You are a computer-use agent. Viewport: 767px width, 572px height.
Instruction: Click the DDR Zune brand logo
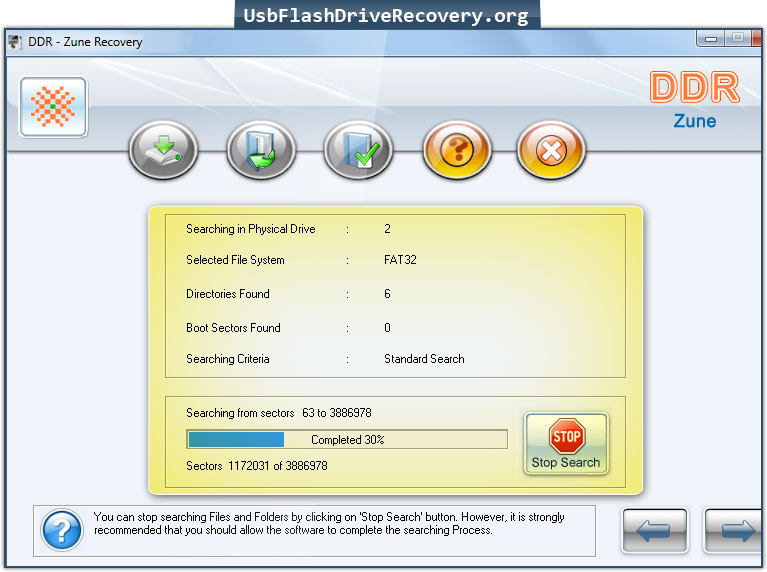point(695,100)
